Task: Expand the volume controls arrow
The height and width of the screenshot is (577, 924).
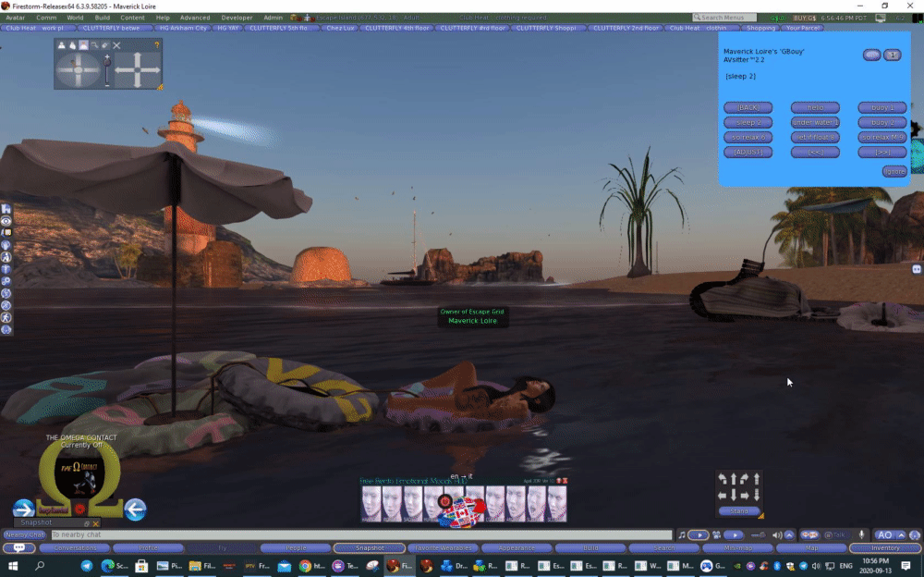Action: (x=789, y=534)
